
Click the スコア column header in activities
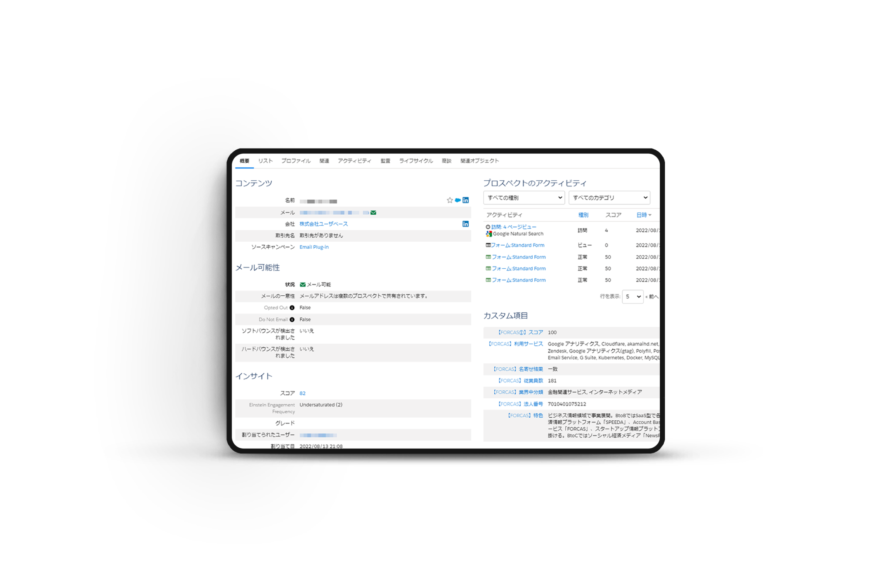tap(613, 215)
